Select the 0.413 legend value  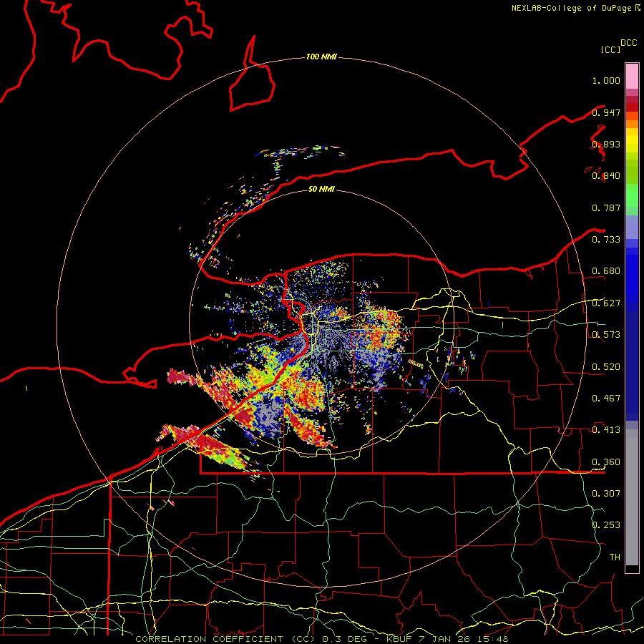[606, 430]
